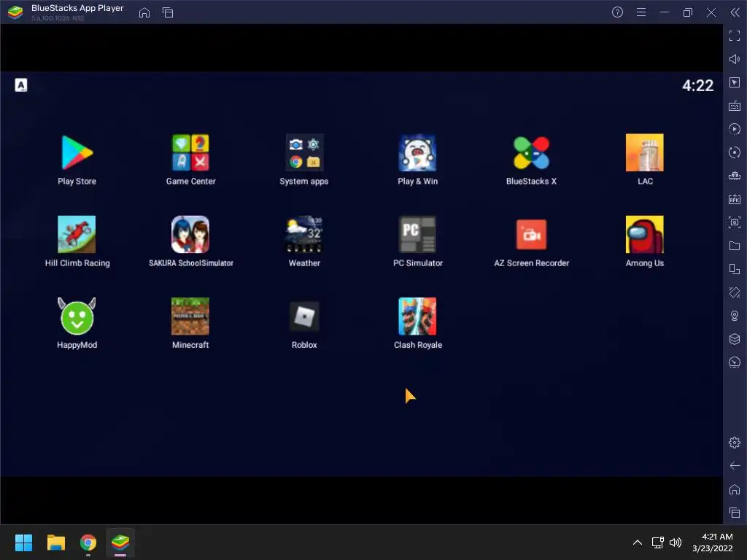747x560 pixels.
Task: Click the sidebar Android home button
Action: point(735,489)
